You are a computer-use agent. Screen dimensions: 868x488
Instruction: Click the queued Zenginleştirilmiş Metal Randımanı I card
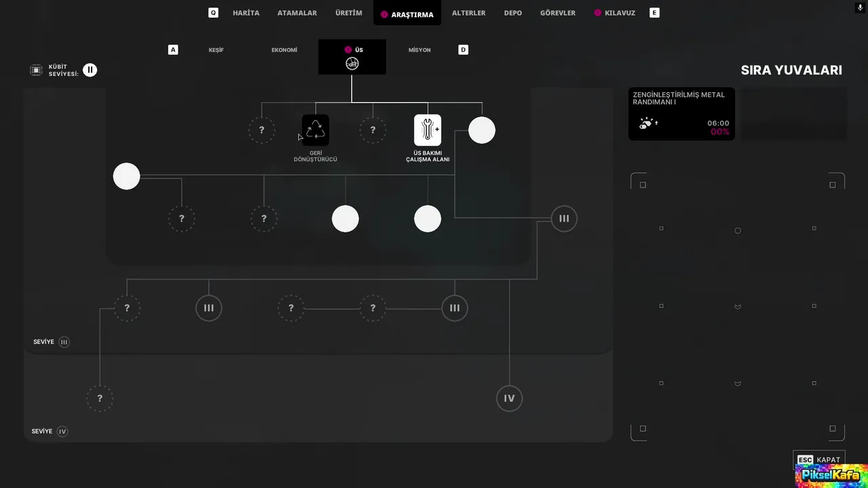click(x=682, y=114)
